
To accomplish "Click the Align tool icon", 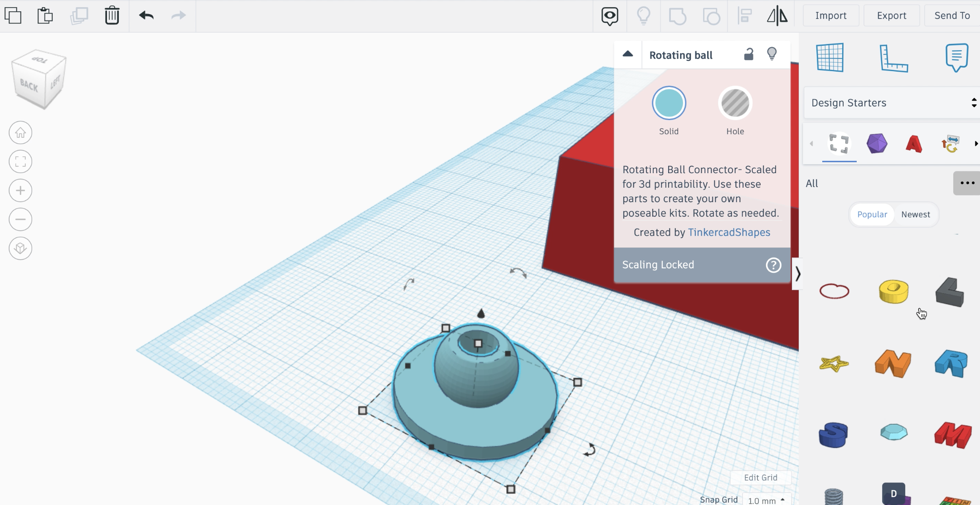I will [x=745, y=16].
